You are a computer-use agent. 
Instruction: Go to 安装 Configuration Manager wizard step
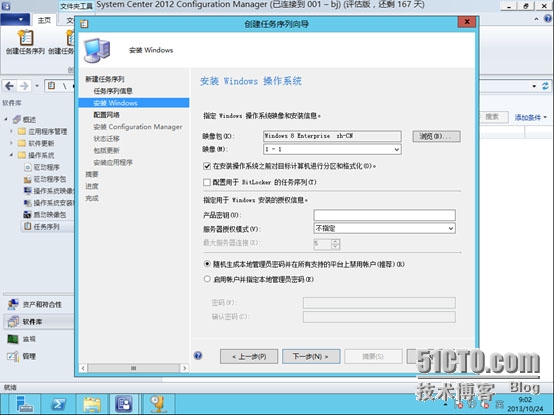coord(138,127)
